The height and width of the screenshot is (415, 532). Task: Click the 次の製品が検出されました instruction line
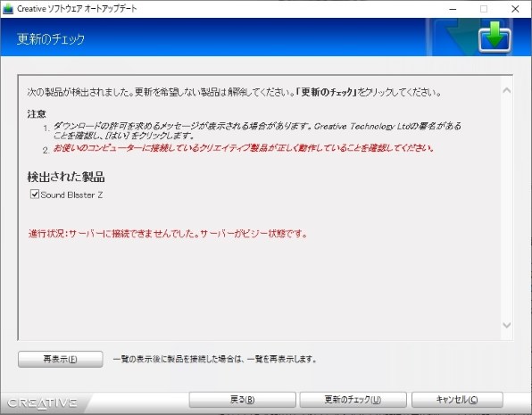[x=234, y=92]
